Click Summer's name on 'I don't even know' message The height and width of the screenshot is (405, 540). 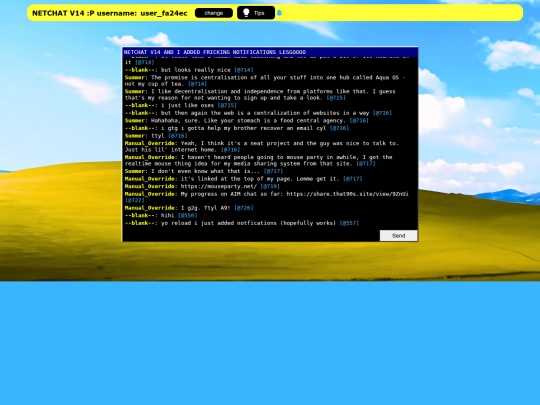pyautogui.click(x=136, y=171)
